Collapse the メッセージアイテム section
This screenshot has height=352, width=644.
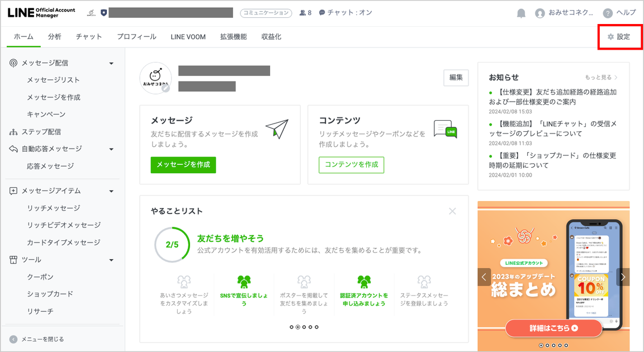pyautogui.click(x=111, y=191)
